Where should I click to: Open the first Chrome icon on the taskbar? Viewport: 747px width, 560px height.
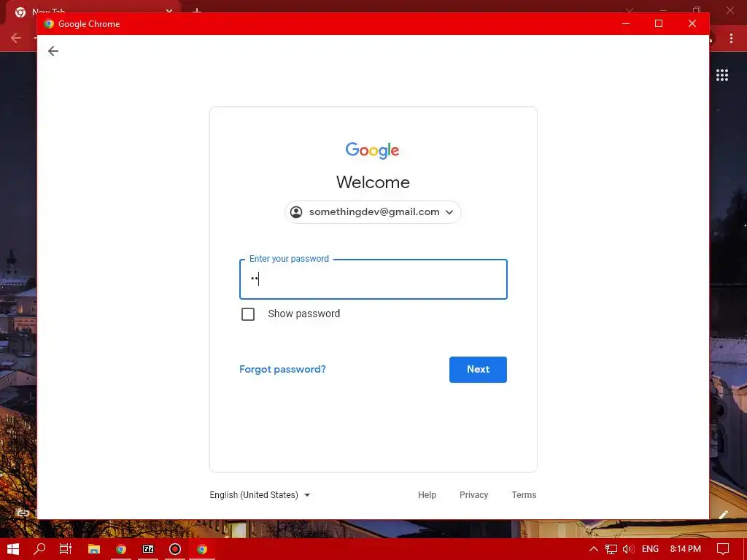[121, 549]
